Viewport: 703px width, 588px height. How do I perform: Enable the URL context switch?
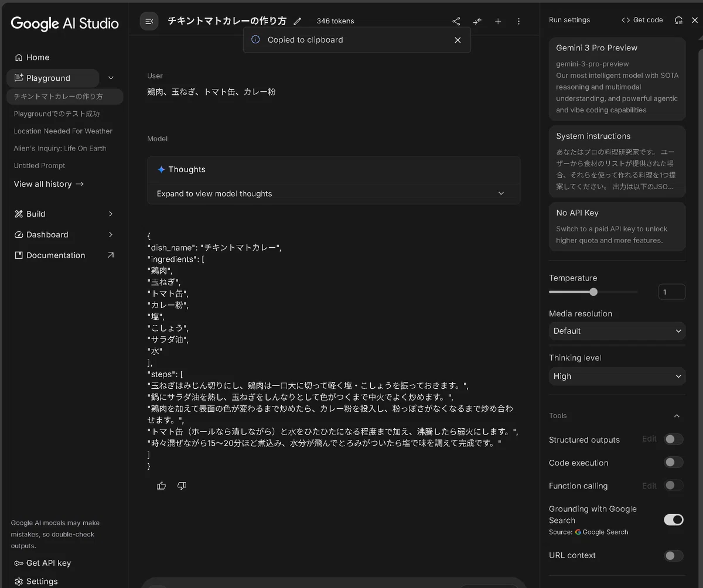point(674,555)
